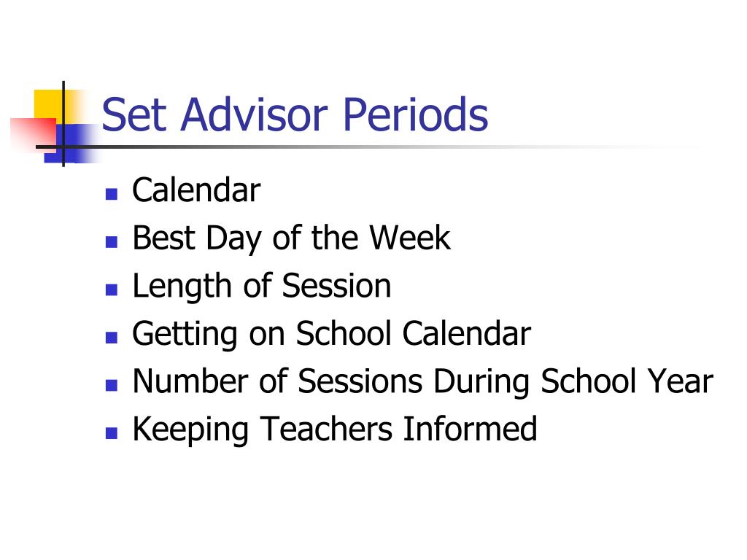Click the bullet before 'Length of Session'
The height and width of the screenshot is (560, 747).
click(112, 289)
